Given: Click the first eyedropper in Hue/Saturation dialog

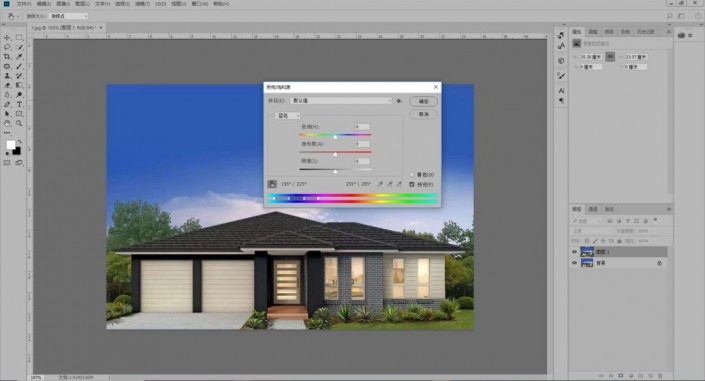Looking at the screenshot, I should point(380,184).
